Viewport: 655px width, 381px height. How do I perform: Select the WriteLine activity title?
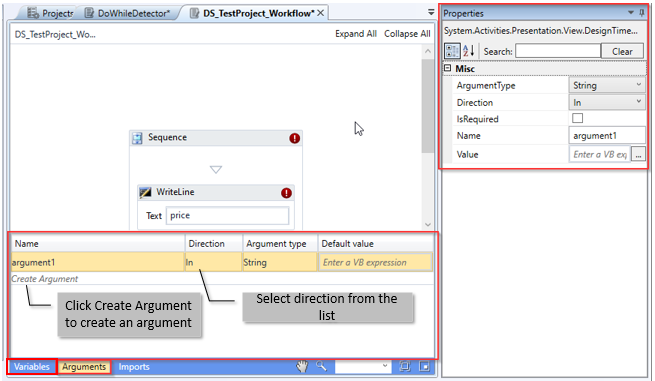point(175,192)
